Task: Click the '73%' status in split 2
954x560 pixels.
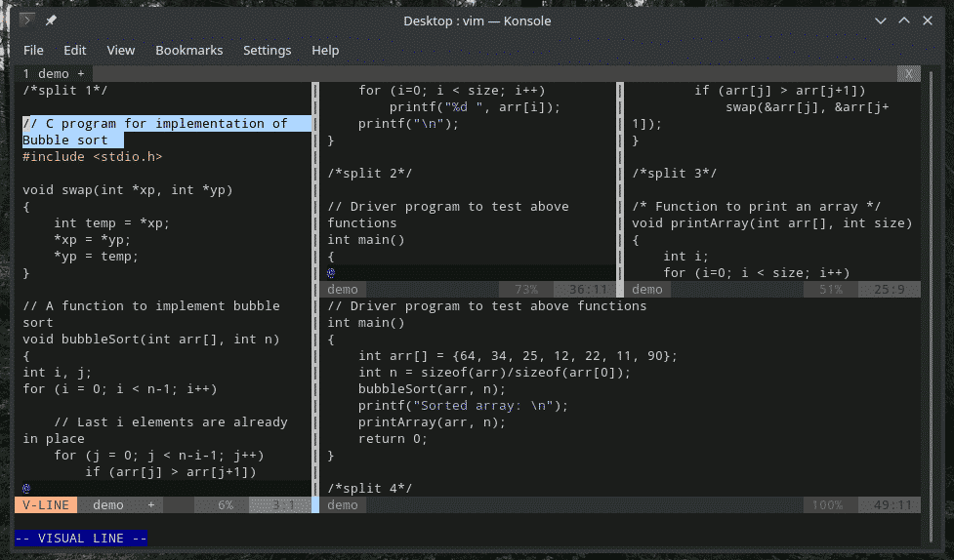Action: click(x=526, y=290)
